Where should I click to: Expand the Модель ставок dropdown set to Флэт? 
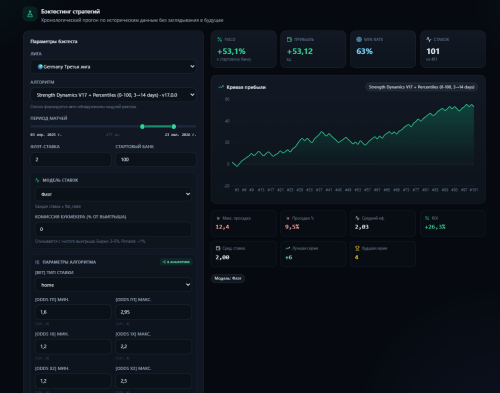tap(113, 194)
